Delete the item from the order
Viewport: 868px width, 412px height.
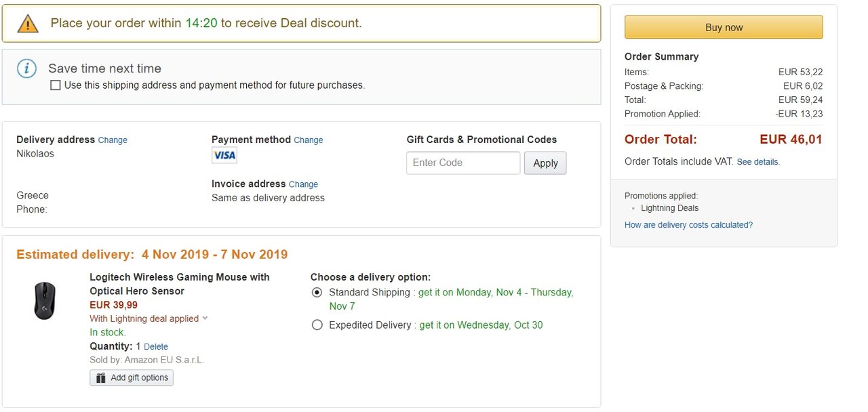coord(156,347)
